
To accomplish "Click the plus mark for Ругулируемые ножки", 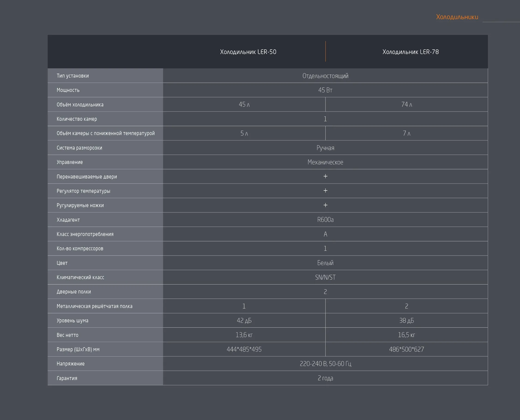I will pyautogui.click(x=325, y=205).
